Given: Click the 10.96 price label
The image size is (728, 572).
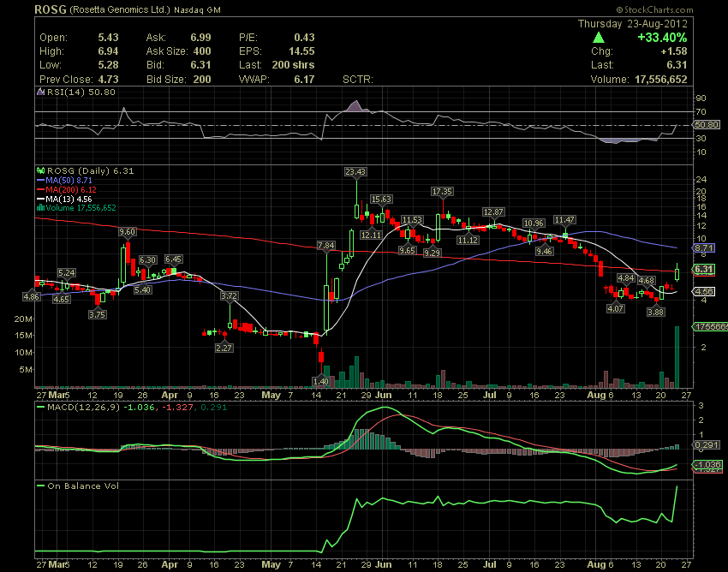Looking at the screenshot, I should pos(534,223).
